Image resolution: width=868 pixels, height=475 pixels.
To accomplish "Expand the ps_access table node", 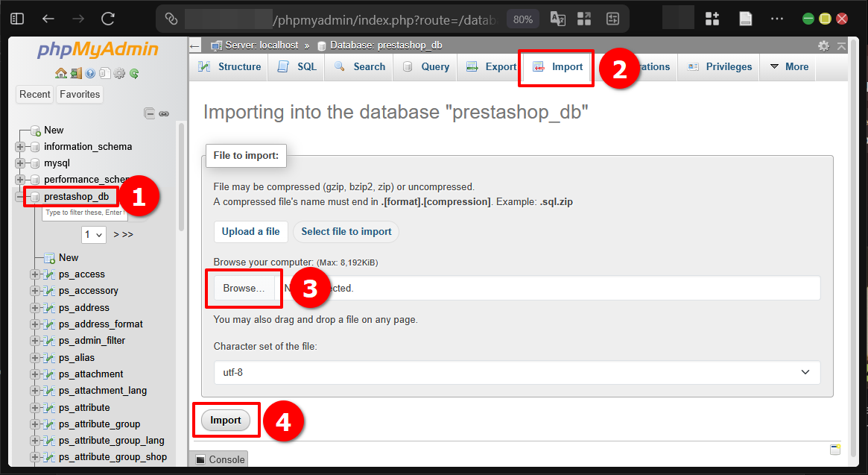I will (x=34, y=274).
